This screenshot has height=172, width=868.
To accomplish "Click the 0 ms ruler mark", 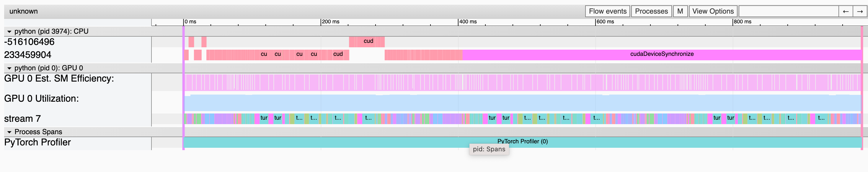I will (x=191, y=22).
